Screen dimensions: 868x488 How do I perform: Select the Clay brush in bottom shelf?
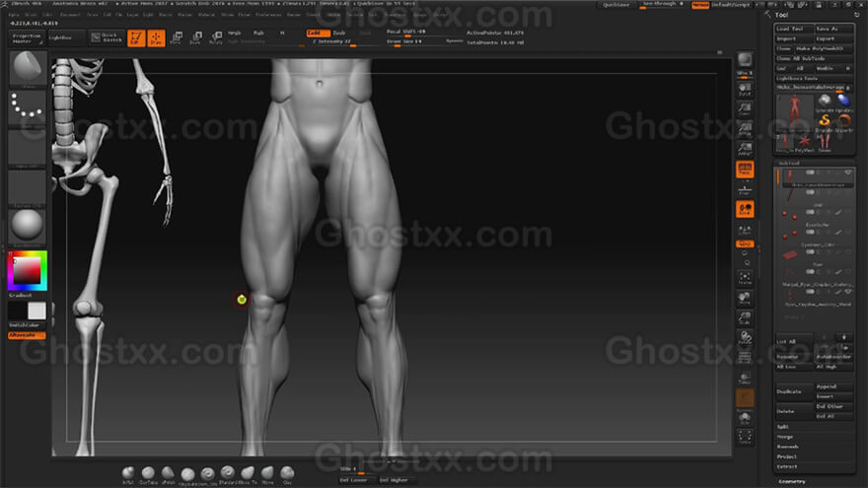pos(287,474)
